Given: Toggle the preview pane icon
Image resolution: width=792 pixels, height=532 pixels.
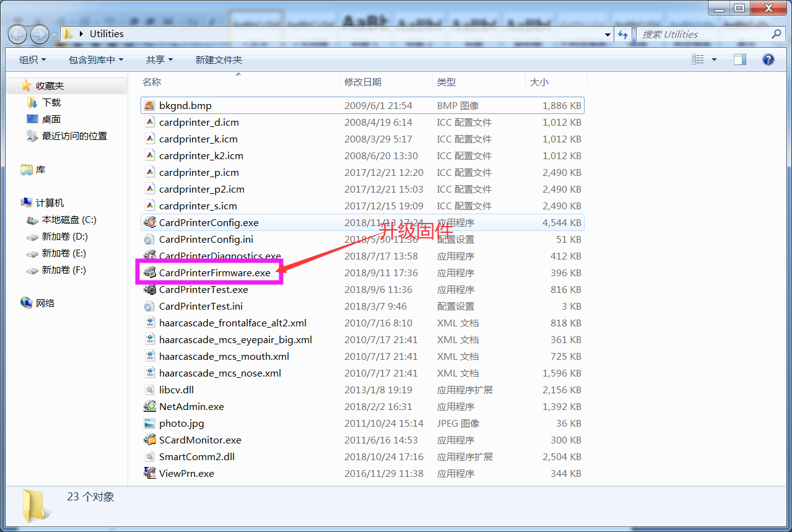Looking at the screenshot, I should 739,59.
